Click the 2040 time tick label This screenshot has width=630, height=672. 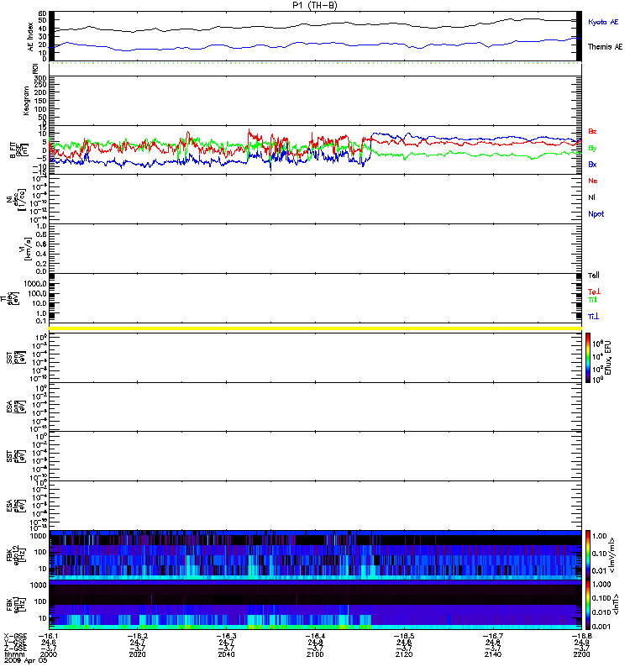[226, 654]
